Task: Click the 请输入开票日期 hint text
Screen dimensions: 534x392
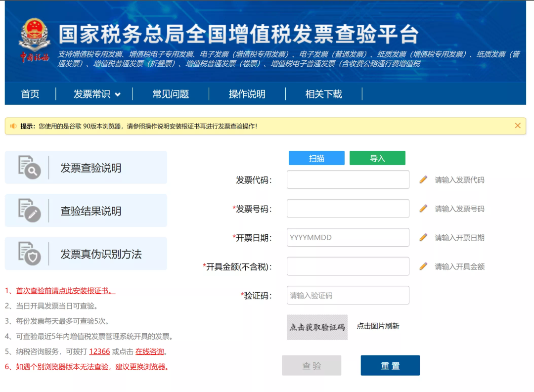Action: pos(459,238)
